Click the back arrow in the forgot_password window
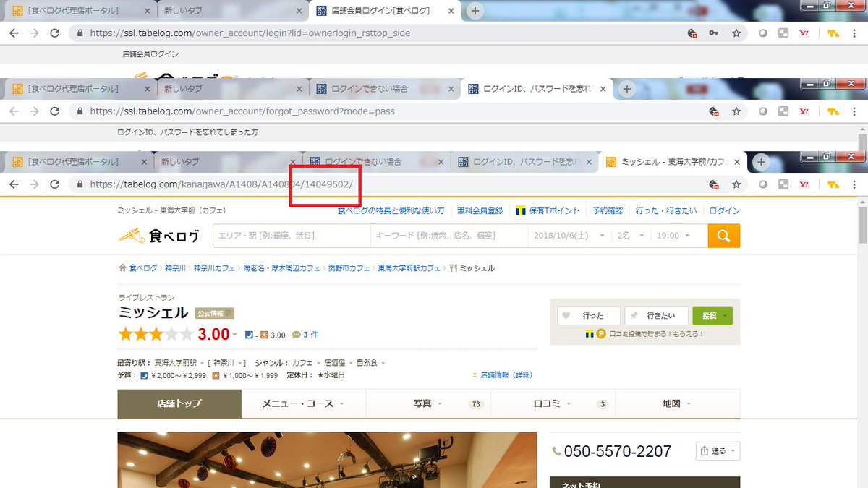Viewport: 868px width, 488px height. click(14, 111)
